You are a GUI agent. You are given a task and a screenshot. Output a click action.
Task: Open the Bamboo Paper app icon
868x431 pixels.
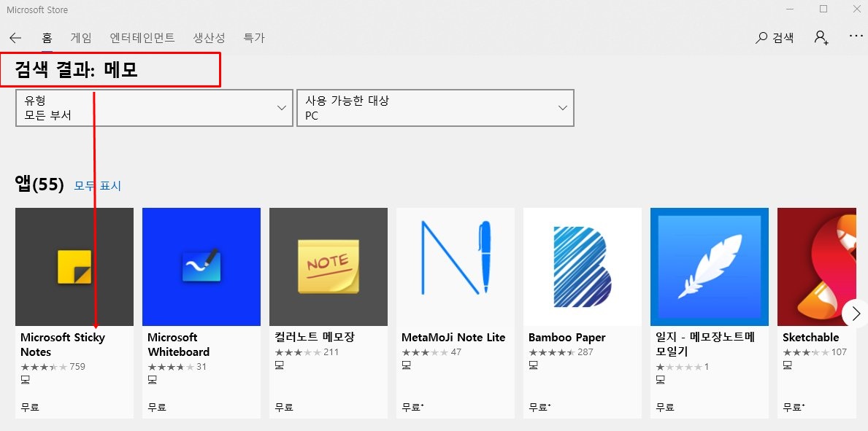click(583, 267)
